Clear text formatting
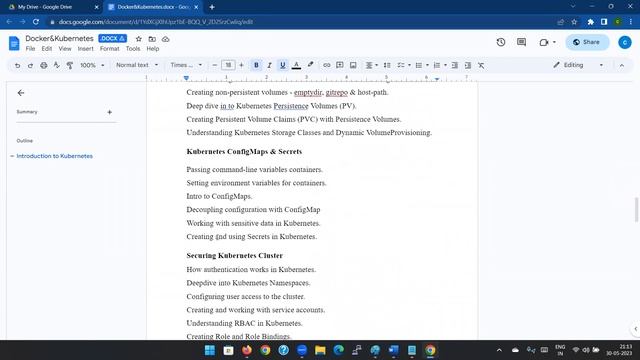Viewport: 640px width, 360px height. [481, 65]
